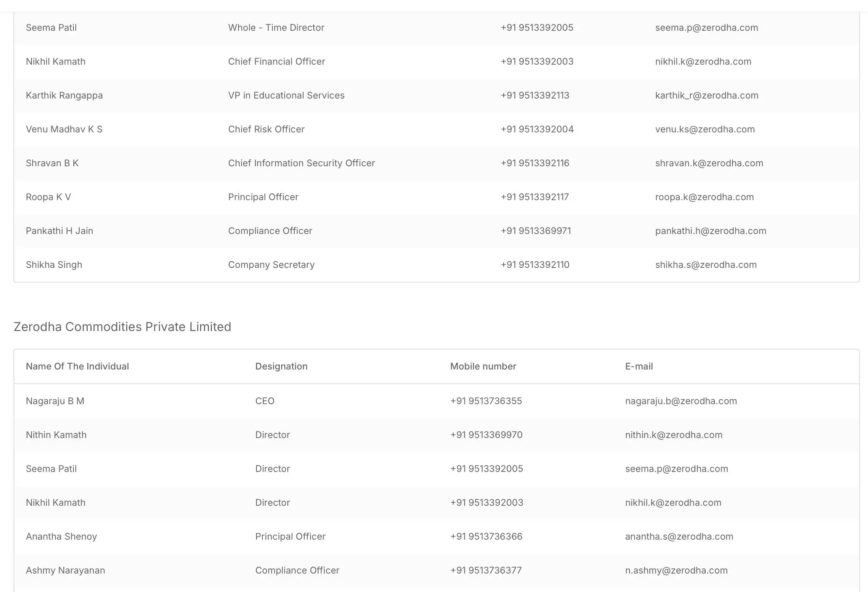The width and height of the screenshot is (868, 592).
Task: Open the email roopa.k@zerodha.com
Action: tap(704, 197)
